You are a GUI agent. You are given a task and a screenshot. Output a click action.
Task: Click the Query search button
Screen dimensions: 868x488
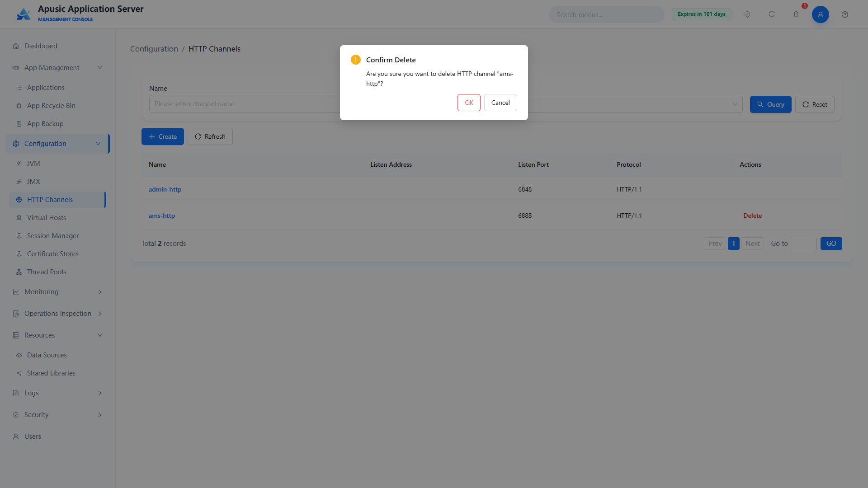[x=771, y=104]
